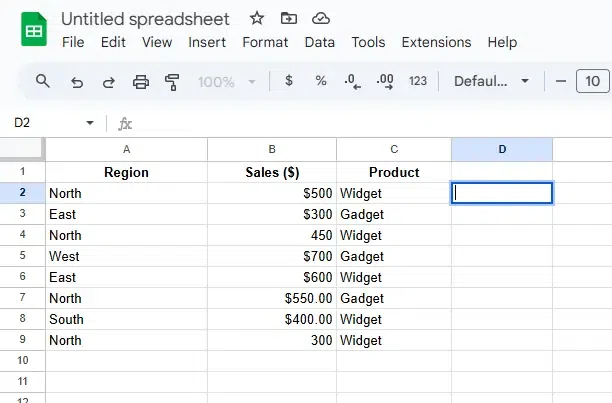
Task: Click the Google Sheets home logo
Action: (x=34, y=30)
